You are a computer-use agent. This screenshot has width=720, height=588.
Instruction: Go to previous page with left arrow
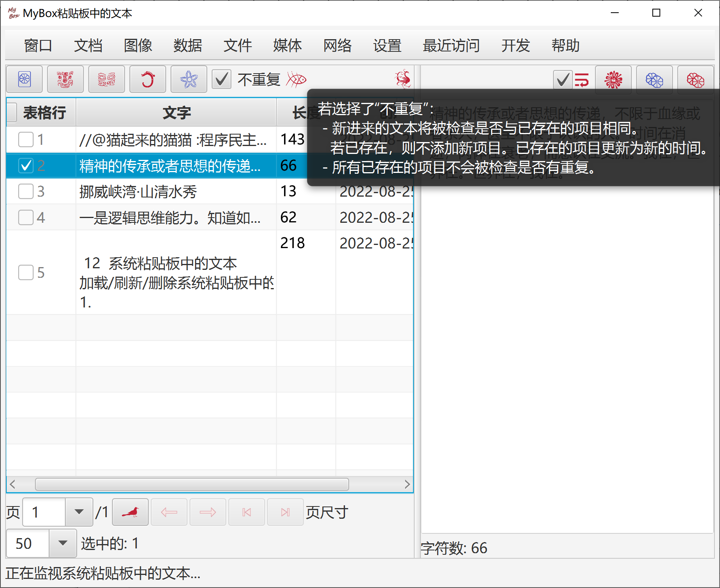169,512
